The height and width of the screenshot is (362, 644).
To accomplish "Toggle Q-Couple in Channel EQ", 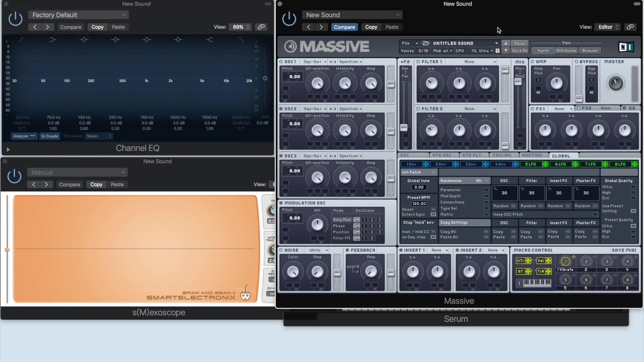I will (x=50, y=136).
